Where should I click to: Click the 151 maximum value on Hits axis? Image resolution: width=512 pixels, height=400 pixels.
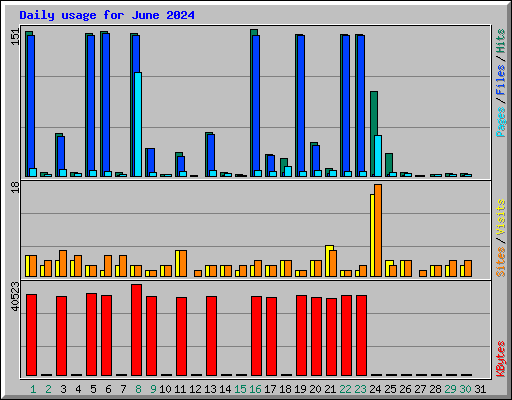(x=15, y=37)
